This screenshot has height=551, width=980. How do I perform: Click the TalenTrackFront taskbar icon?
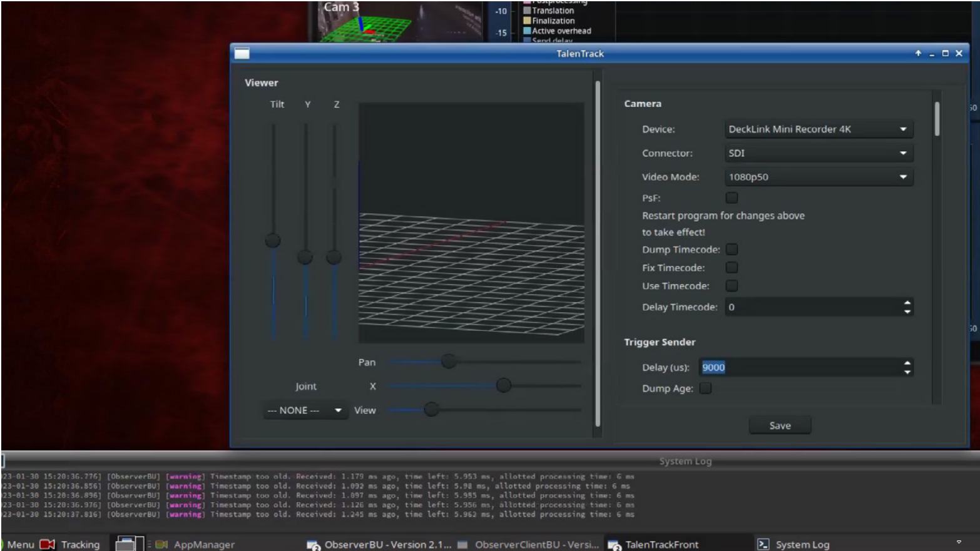(614, 545)
